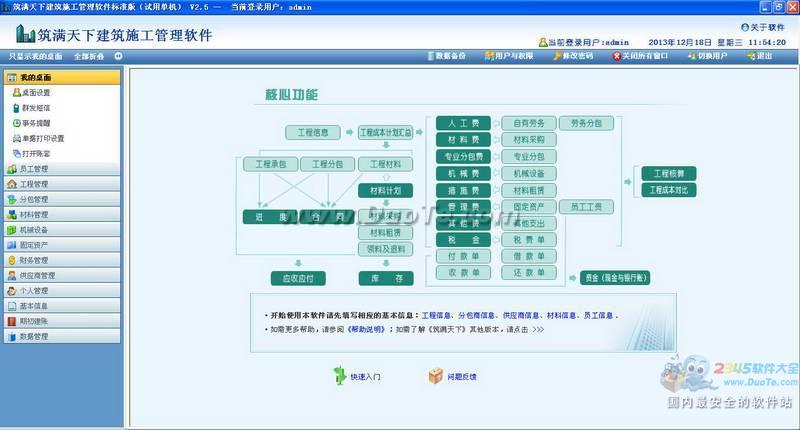Click the 人工费 button

click(463, 123)
